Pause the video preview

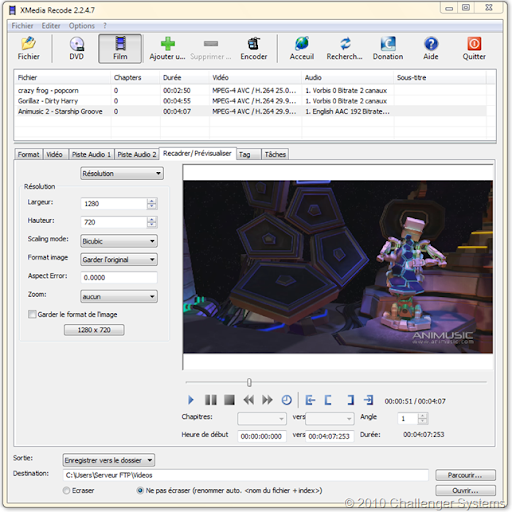211,400
